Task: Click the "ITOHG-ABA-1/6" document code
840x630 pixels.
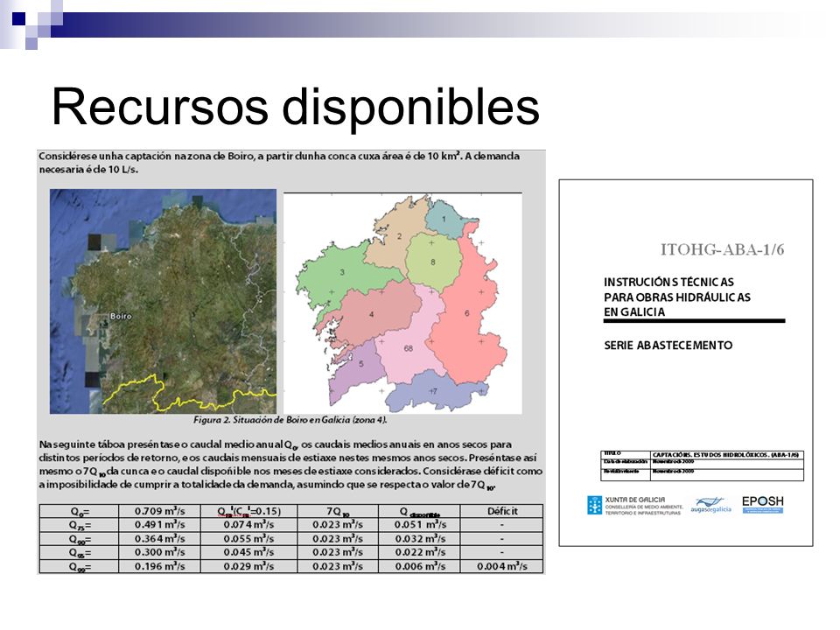Action: coord(722,249)
